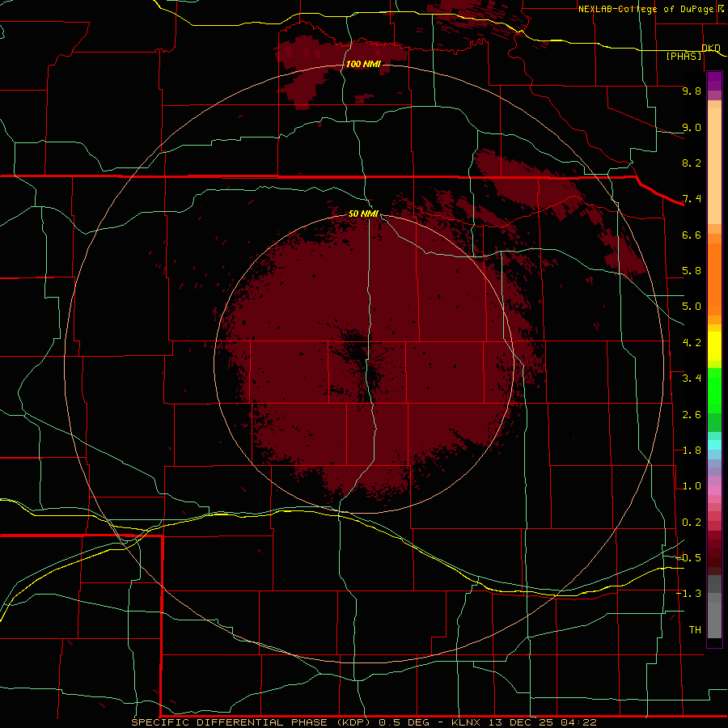Click the NEXLAB-College of DuPage label
The image size is (728, 728).
[x=645, y=9]
